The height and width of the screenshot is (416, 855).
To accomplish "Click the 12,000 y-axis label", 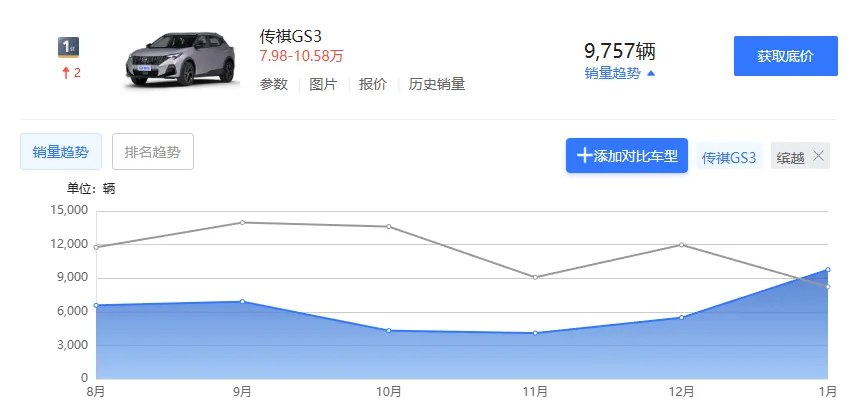I will 69,244.
